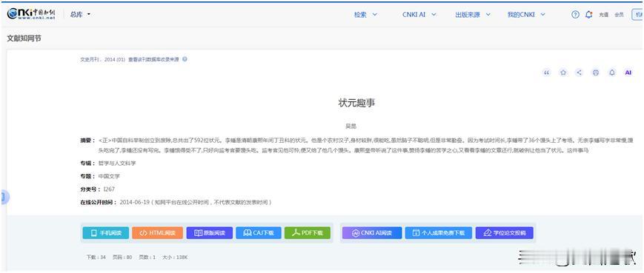644x273 pixels.
Task: Click the 中国文学 topic text
Action: (109, 176)
